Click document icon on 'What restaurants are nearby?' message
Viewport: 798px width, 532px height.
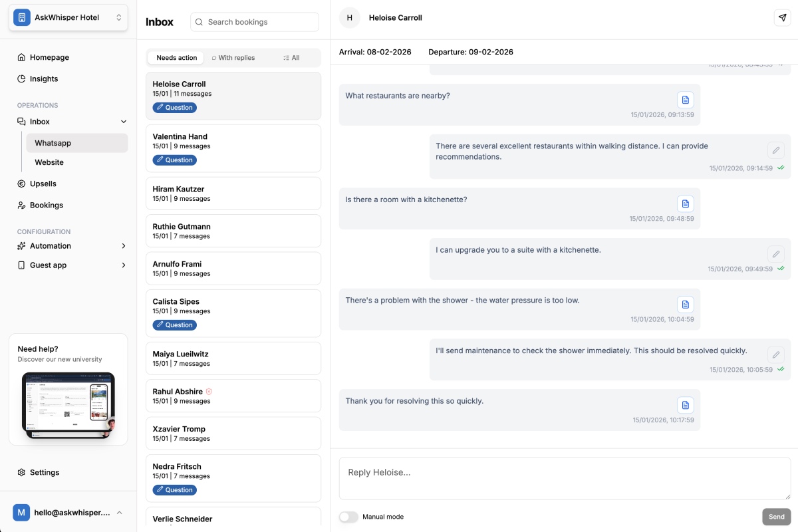click(685, 100)
